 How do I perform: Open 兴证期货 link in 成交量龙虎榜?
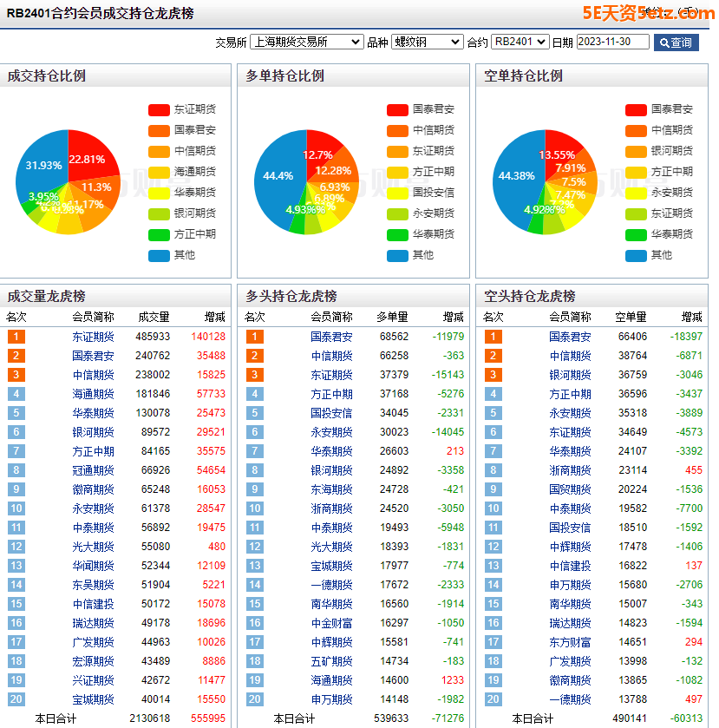pyautogui.click(x=93, y=680)
